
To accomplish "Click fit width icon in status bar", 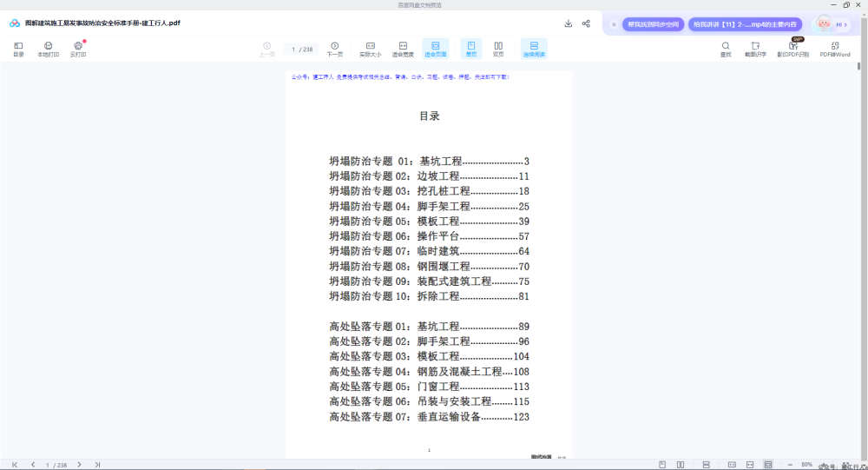I will coord(750,465).
